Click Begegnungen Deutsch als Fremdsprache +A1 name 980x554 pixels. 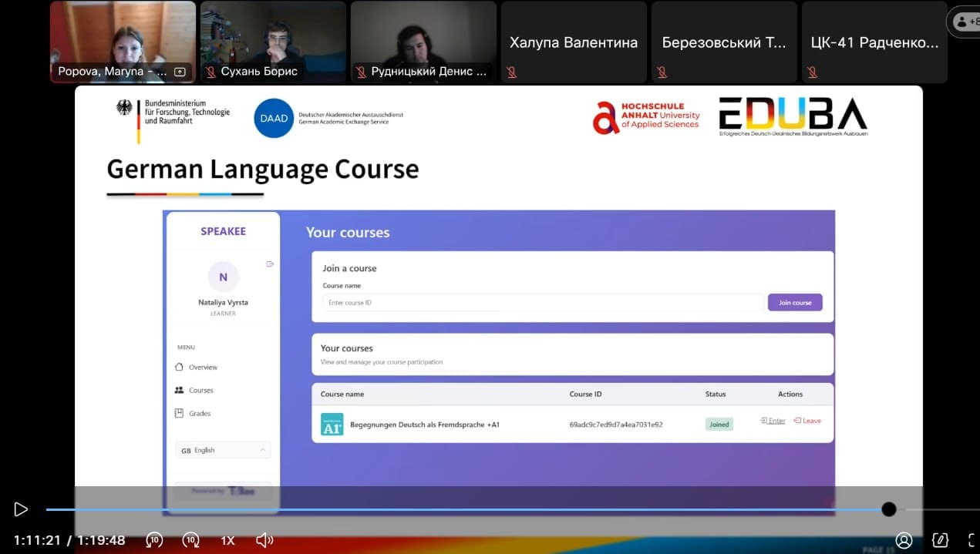425,425
